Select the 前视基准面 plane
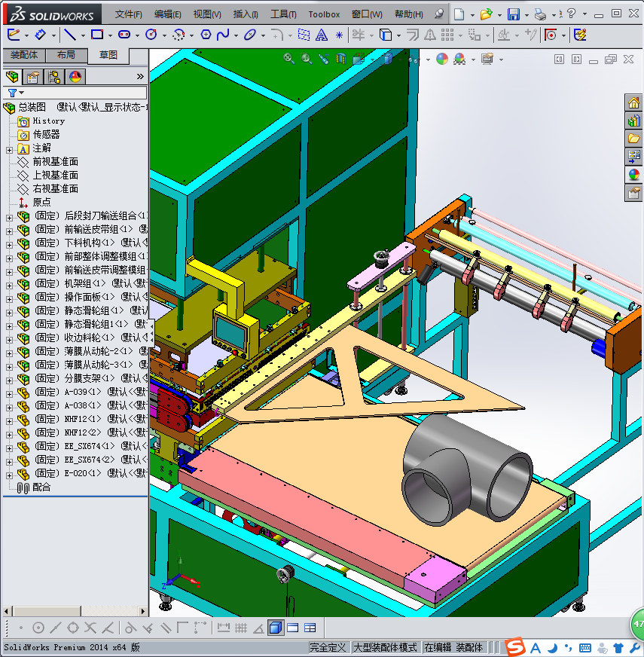 [55, 161]
